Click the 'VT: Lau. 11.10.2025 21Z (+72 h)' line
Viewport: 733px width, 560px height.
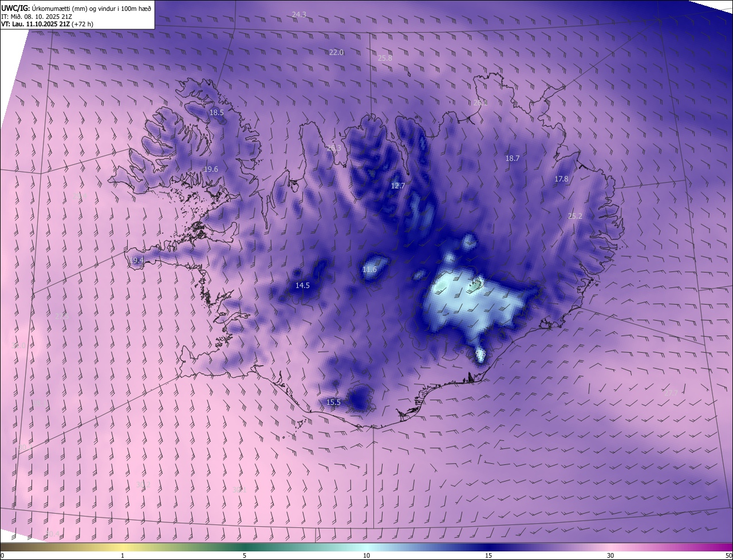coord(47,24)
